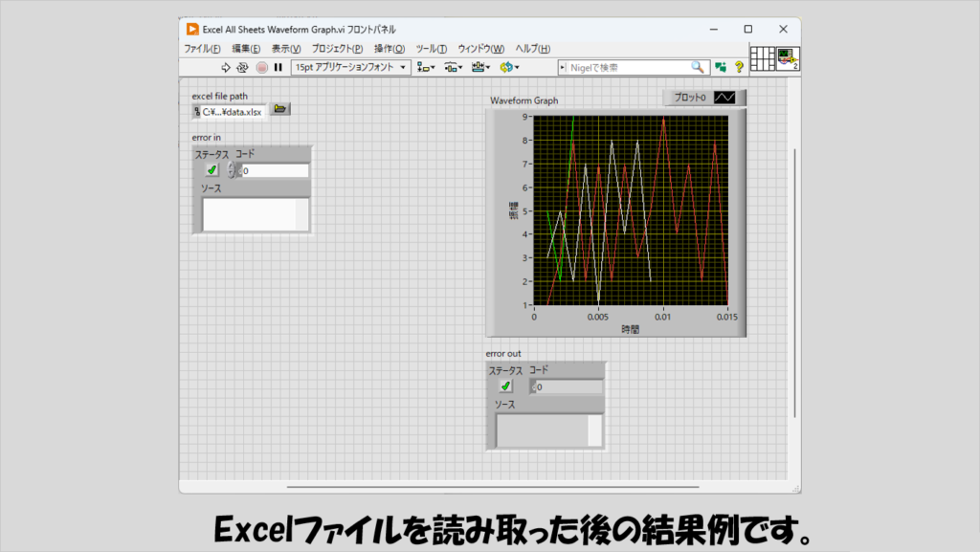Click the error out source text box

(549, 431)
